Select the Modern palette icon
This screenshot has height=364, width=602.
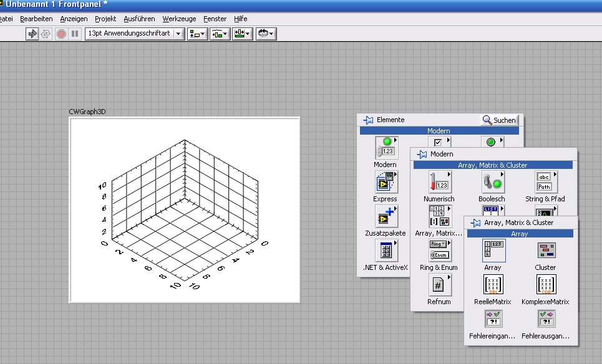[386, 148]
